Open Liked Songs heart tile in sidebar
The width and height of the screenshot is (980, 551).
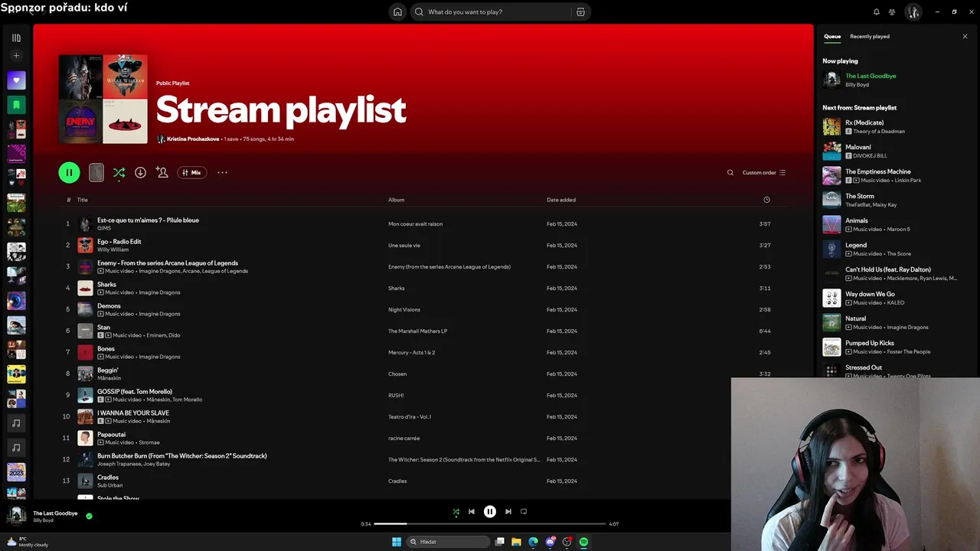pyautogui.click(x=16, y=80)
